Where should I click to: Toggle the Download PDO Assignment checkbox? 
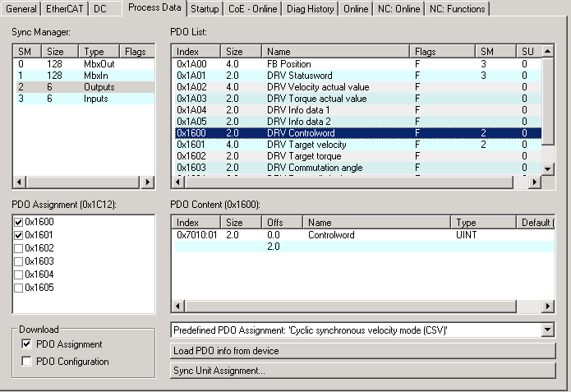coord(26,344)
